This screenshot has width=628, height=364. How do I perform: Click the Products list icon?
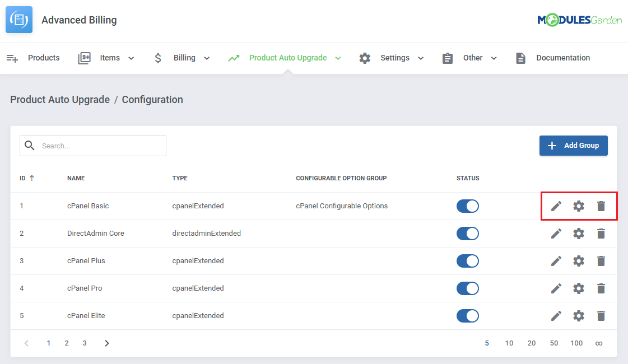[12, 58]
